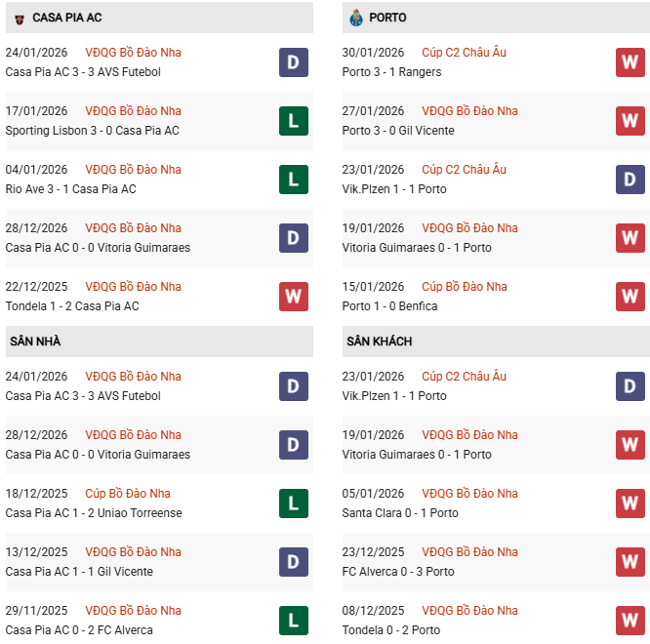Click the Casa Pia AC 0 - 2 FC Alverca result
This screenshot has width=650, height=644.
point(78,630)
